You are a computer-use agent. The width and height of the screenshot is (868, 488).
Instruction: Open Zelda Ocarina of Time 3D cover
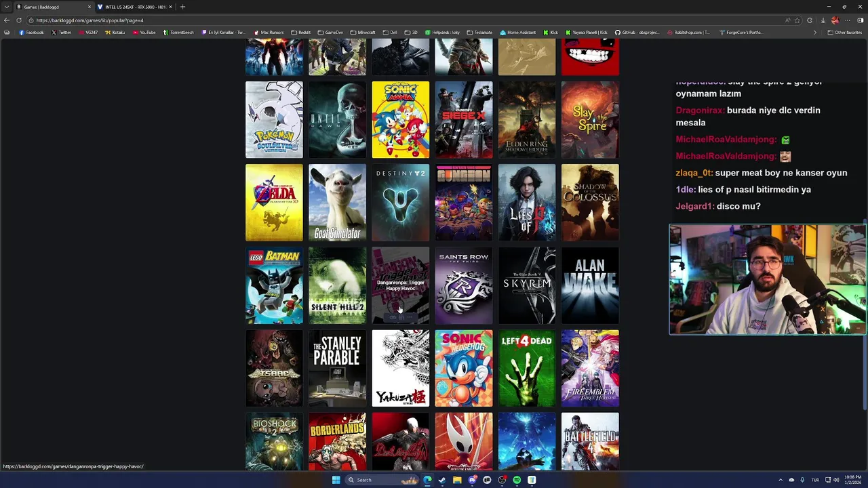[x=274, y=203]
